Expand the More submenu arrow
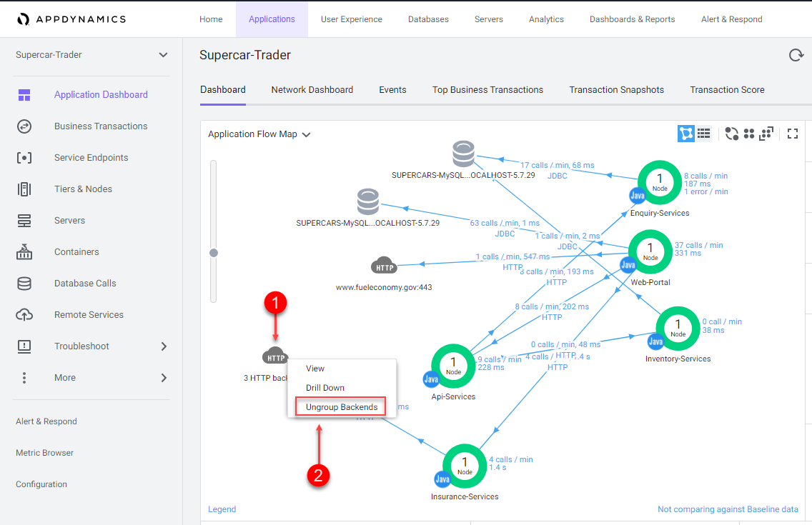 pyautogui.click(x=164, y=378)
